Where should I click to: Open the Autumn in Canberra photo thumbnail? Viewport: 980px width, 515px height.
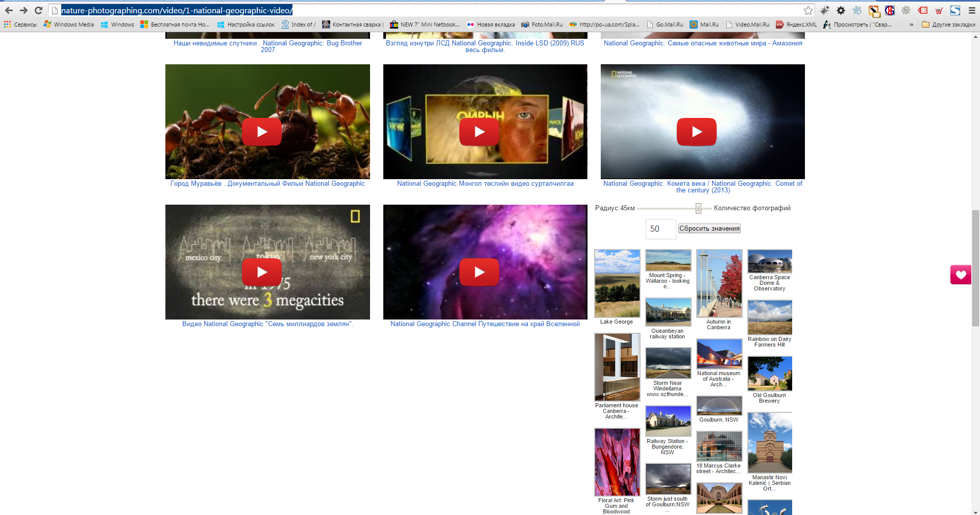pyautogui.click(x=719, y=283)
